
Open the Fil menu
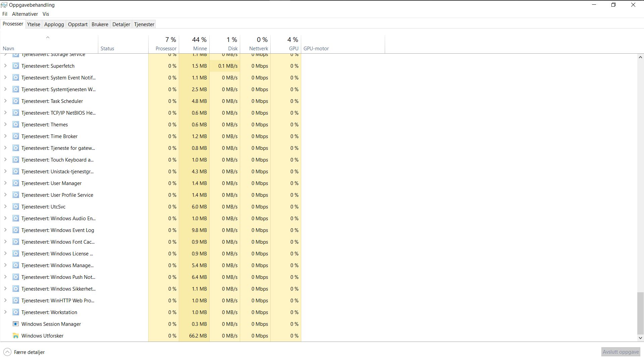pos(5,14)
